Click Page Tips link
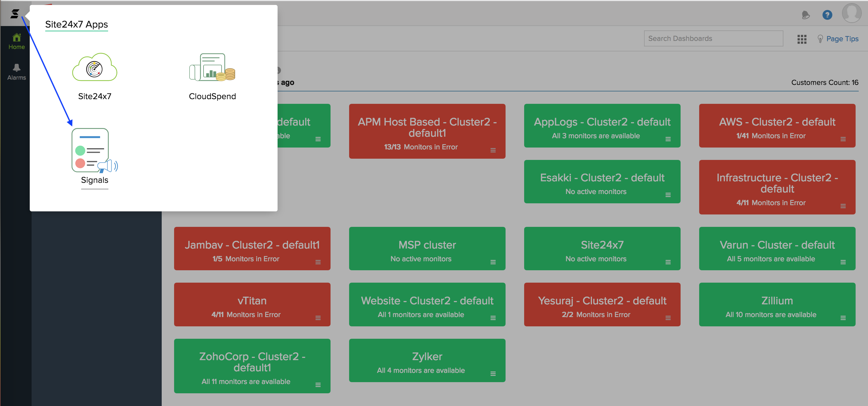The width and height of the screenshot is (868, 406). click(x=842, y=39)
